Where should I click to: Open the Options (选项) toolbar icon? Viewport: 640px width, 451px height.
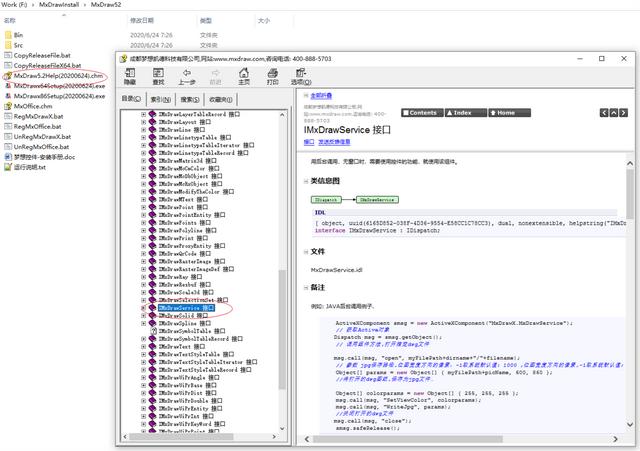[301, 73]
